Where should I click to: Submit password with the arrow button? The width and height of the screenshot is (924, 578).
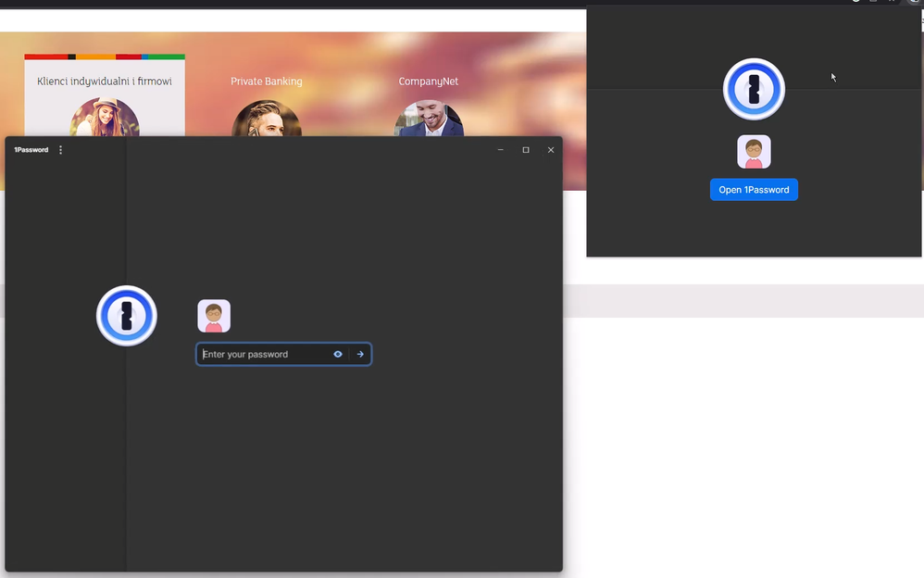[360, 355]
